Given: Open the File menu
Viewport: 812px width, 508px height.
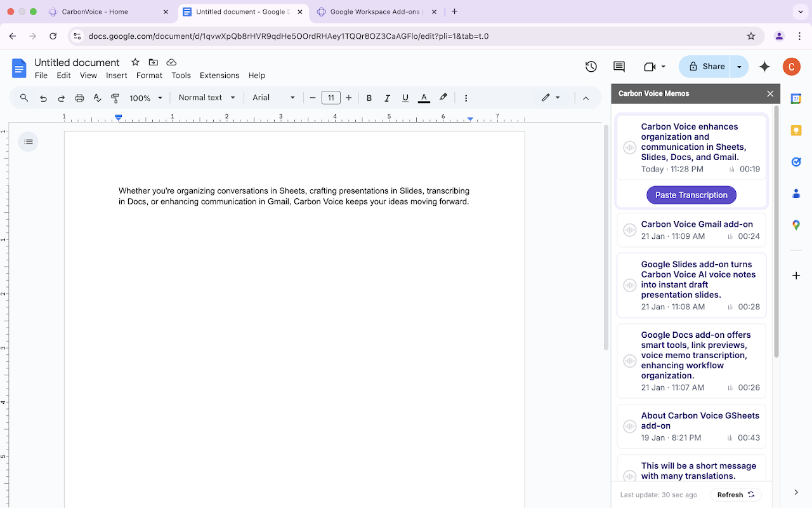Looking at the screenshot, I should [x=41, y=75].
